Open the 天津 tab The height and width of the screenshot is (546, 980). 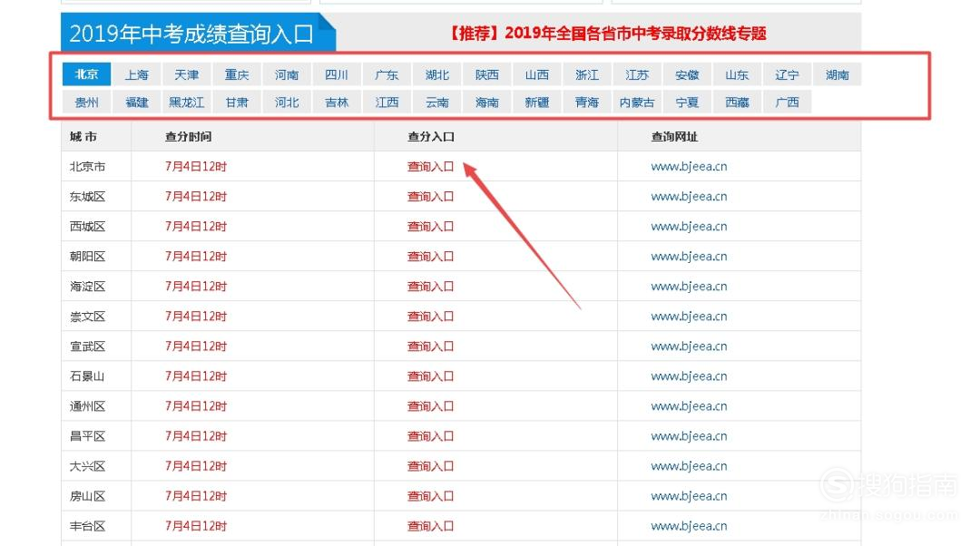(186, 74)
